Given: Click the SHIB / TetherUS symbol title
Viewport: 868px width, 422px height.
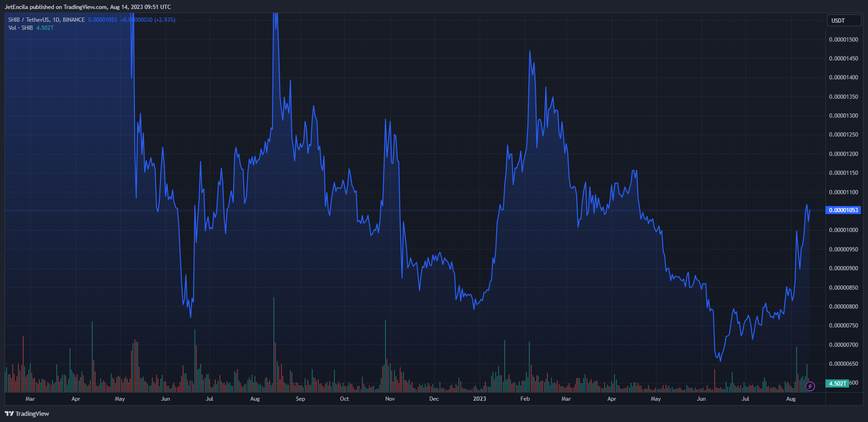Looking at the screenshot, I should (x=46, y=20).
